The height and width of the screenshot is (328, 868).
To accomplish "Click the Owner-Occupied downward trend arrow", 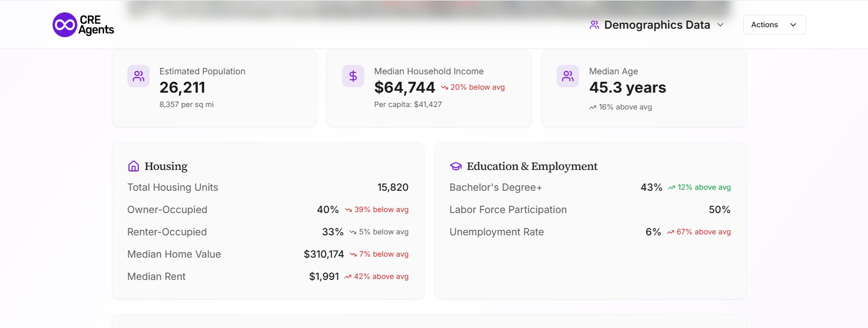I will [x=348, y=210].
